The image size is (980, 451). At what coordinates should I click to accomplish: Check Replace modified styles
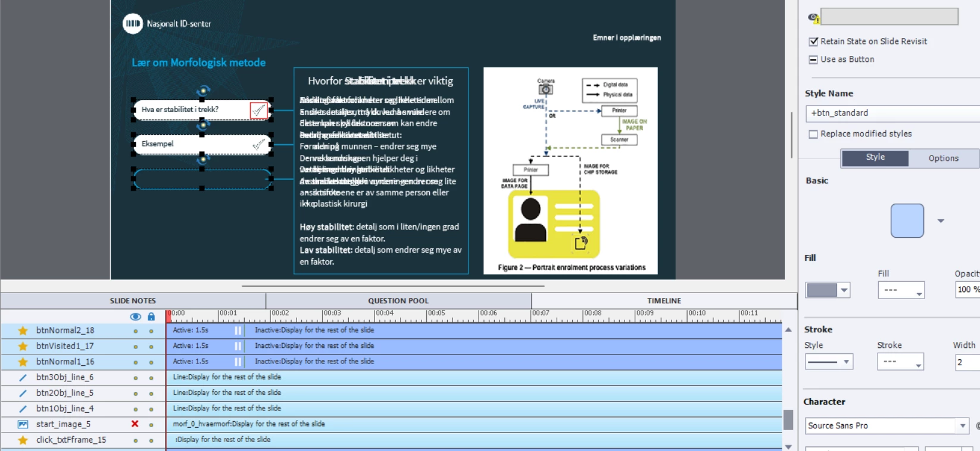(813, 134)
